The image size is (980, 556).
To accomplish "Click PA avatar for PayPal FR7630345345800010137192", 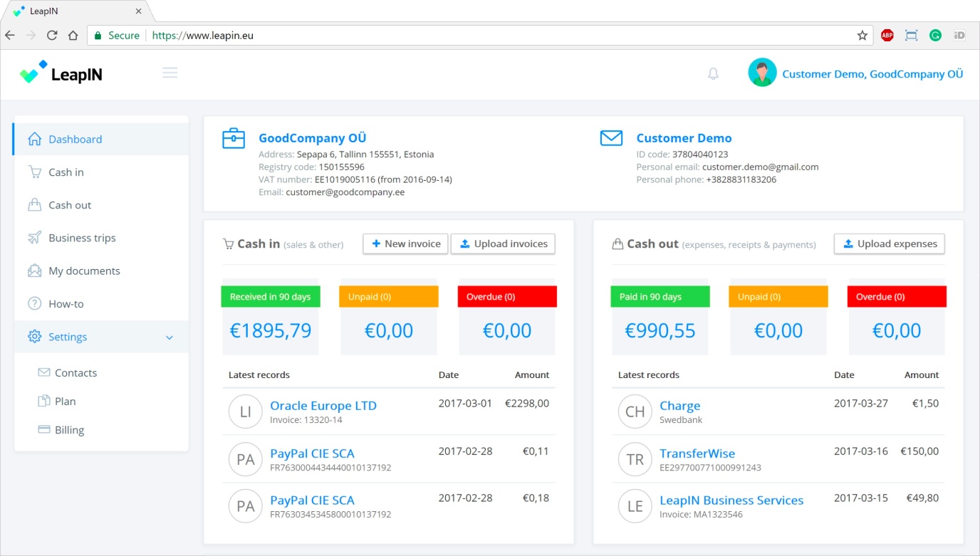I will 246,506.
